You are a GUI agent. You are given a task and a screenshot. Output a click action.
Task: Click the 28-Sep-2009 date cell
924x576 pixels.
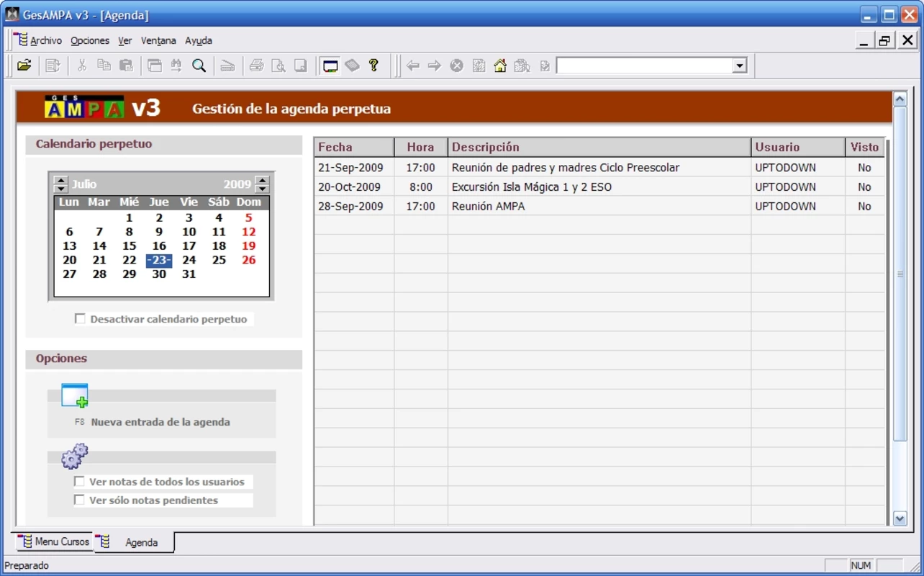coord(354,206)
